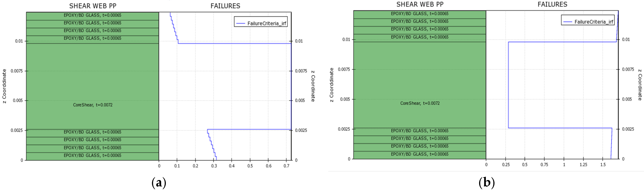Screen dimensions: 644x192
Task: Click the SHEAR WEB PP title in plot (a)
Action: tap(93, 6)
